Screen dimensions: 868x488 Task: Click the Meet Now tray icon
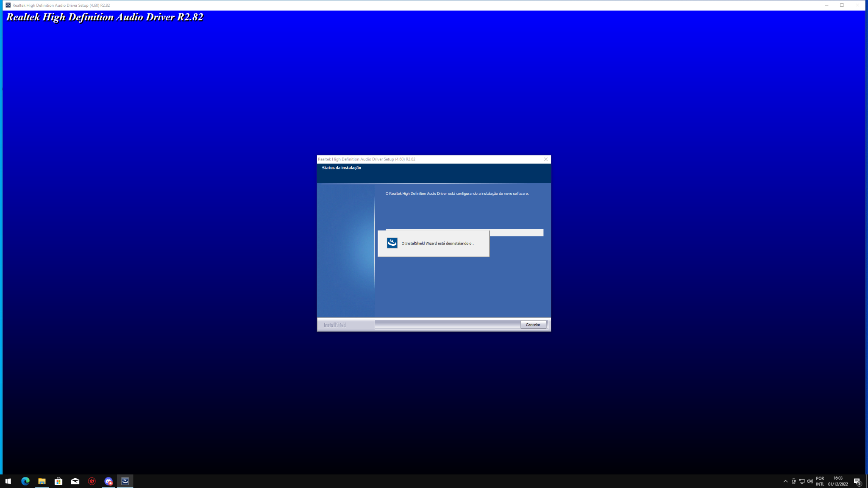coord(793,481)
